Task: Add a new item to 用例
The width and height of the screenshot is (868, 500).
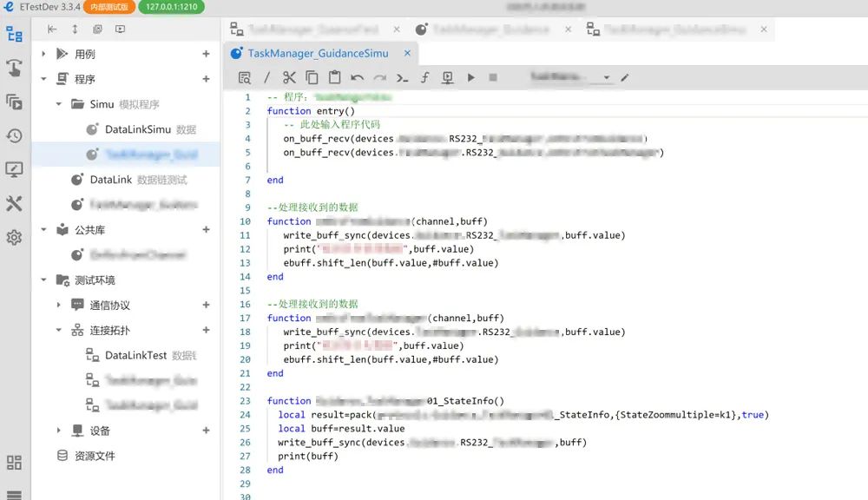Action: coord(206,54)
